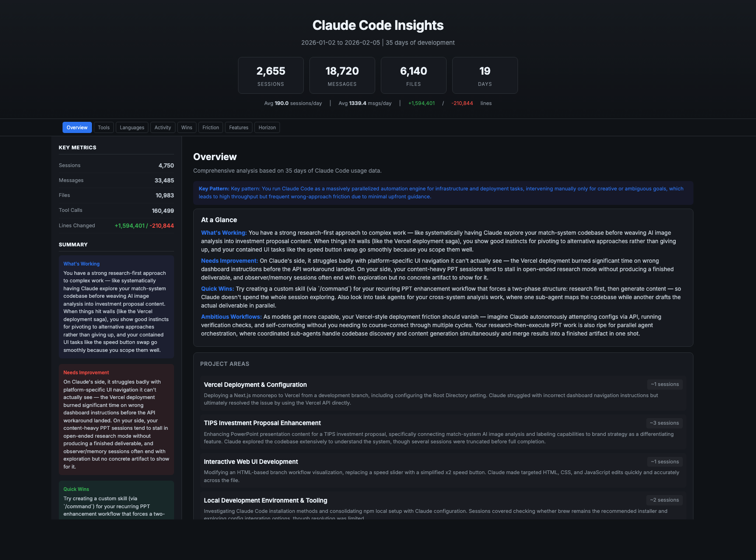756x560 pixels.
Task: Go to the Wins tab
Action: point(187,127)
